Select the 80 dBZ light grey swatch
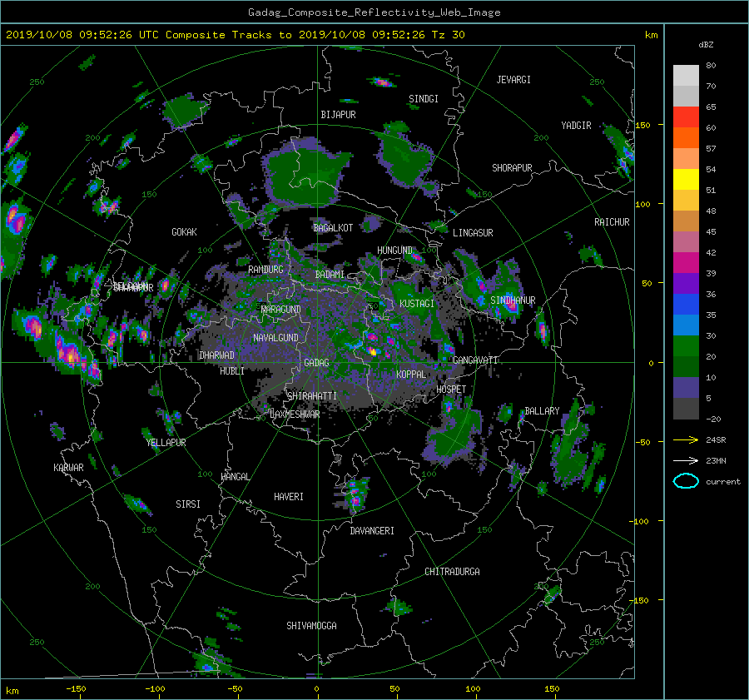This screenshot has width=749, height=700. [x=686, y=76]
